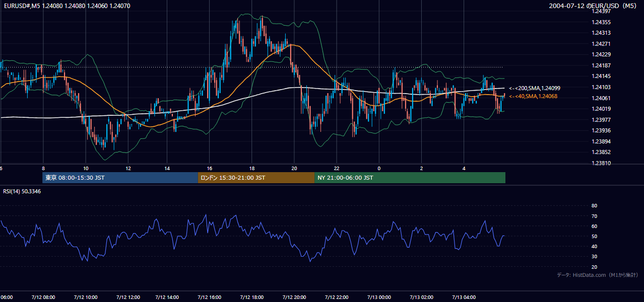Click price axis label 1.23936
The image size is (644, 302).
coord(601,130)
